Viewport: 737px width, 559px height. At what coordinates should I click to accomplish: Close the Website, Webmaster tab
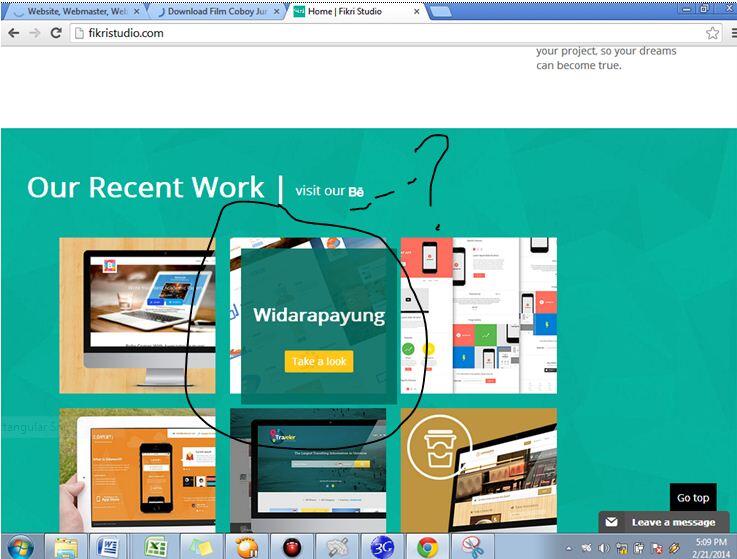[136, 11]
